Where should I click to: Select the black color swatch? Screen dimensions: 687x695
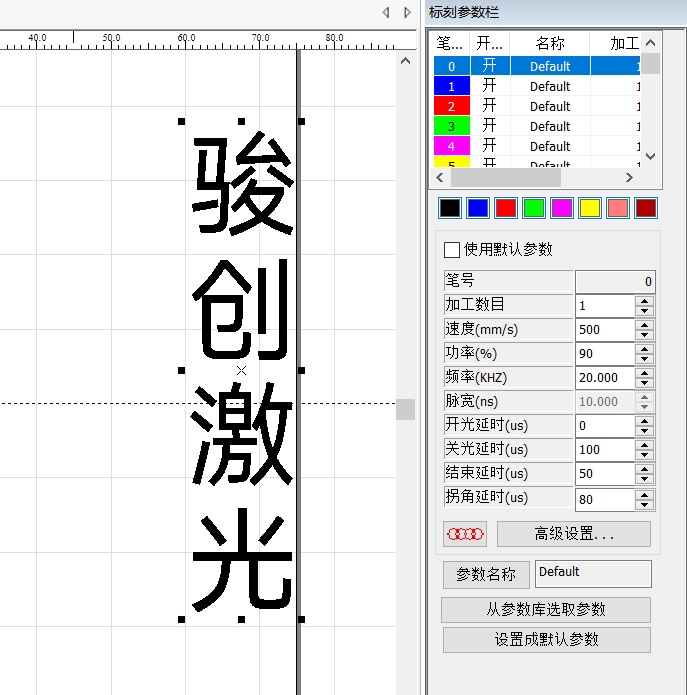tap(450, 208)
